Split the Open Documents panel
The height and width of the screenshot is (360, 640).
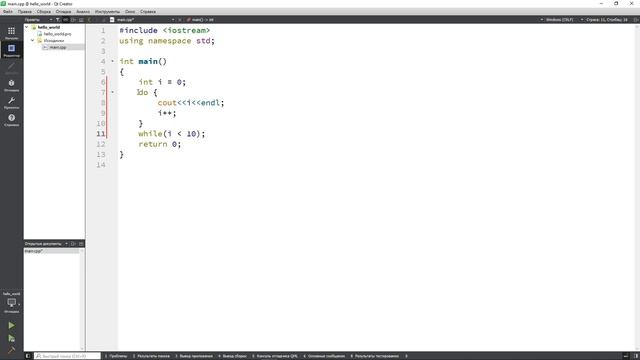(73, 244)
